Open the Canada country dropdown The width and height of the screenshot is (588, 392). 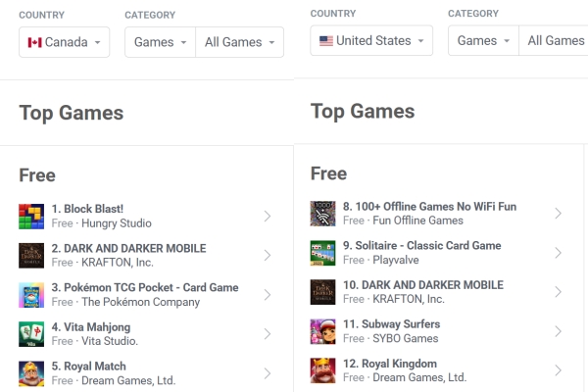point(65,42)
